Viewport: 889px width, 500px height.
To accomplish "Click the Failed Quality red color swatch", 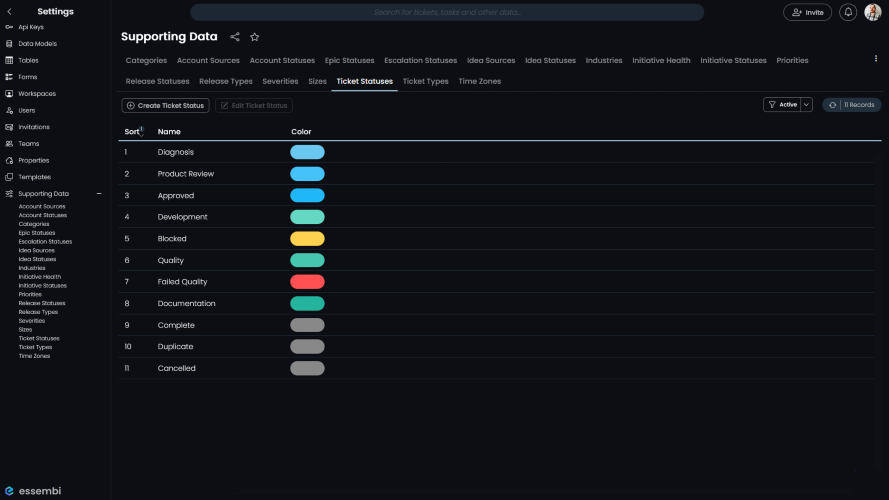I will [x=307, y=282].
